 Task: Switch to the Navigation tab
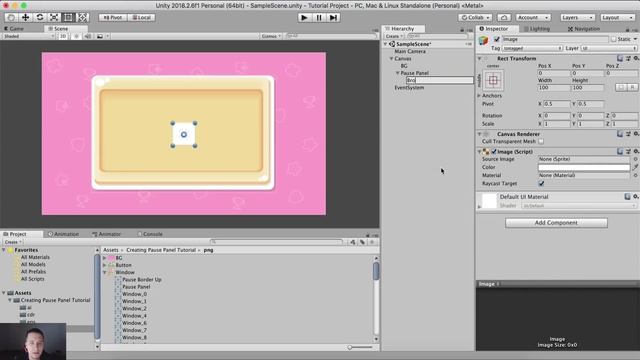pos(584,29)
